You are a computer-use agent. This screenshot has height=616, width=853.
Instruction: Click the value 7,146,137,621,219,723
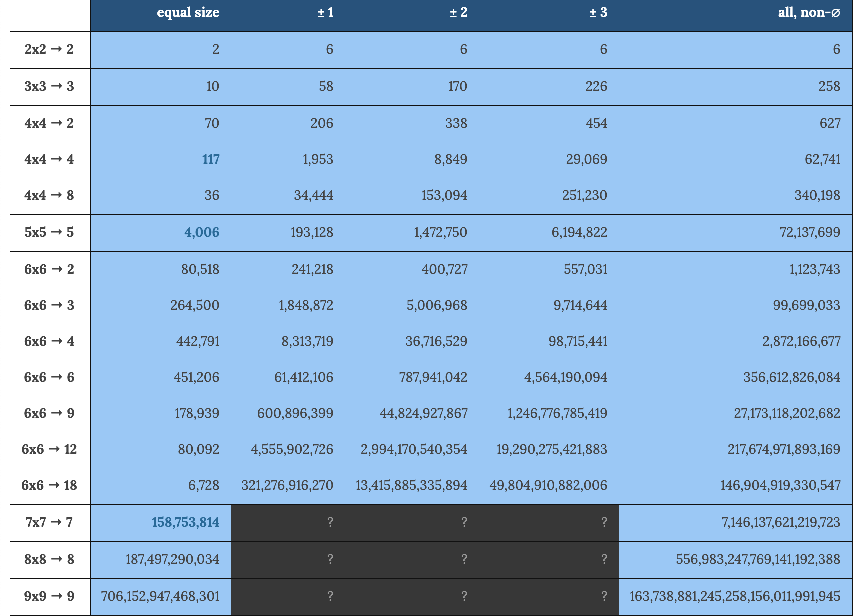pyautogui.click(x=781, y=522)
